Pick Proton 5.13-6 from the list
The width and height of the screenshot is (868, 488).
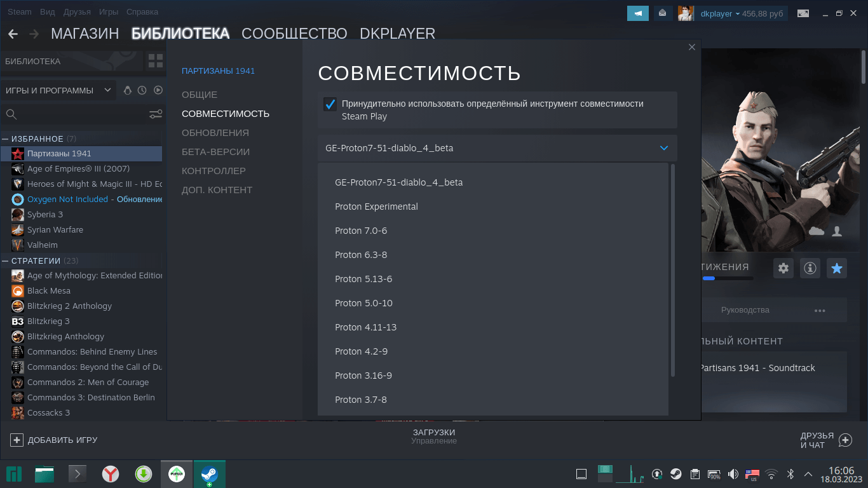(493, 279)
